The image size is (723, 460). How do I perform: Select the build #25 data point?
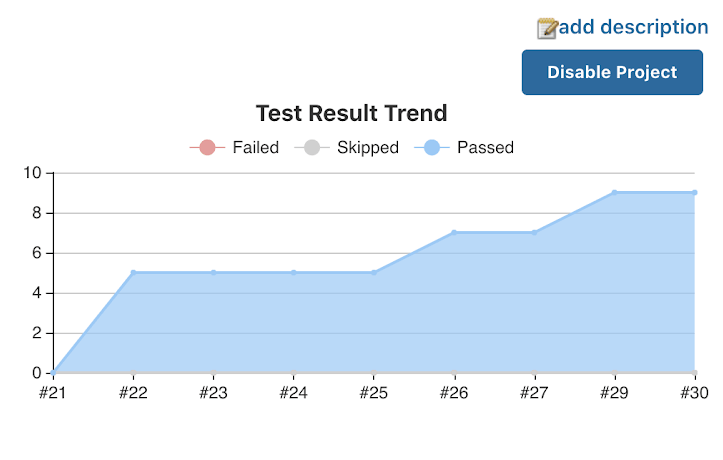tap(374, 272)
